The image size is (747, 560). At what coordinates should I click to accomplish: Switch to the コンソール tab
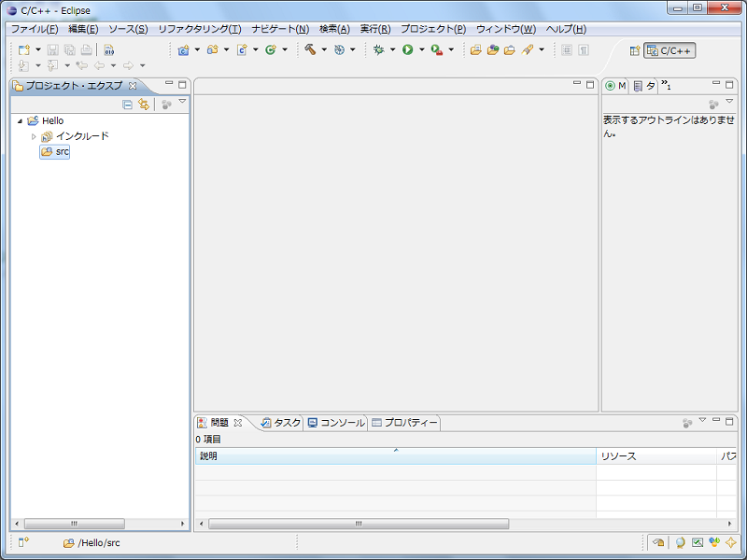tap(336, 423)
